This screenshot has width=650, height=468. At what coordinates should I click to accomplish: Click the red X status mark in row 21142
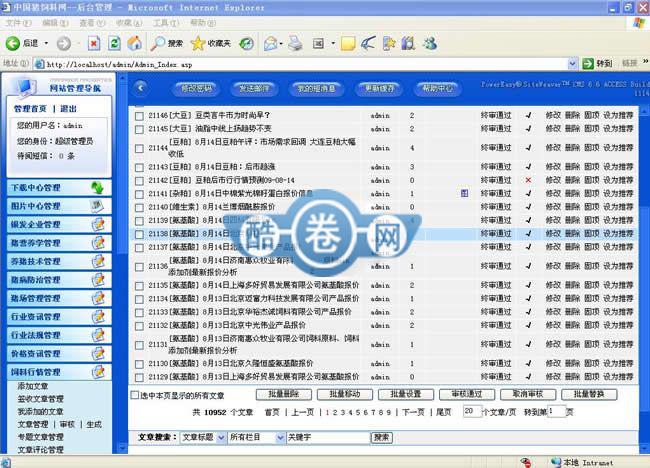[528, 180]
